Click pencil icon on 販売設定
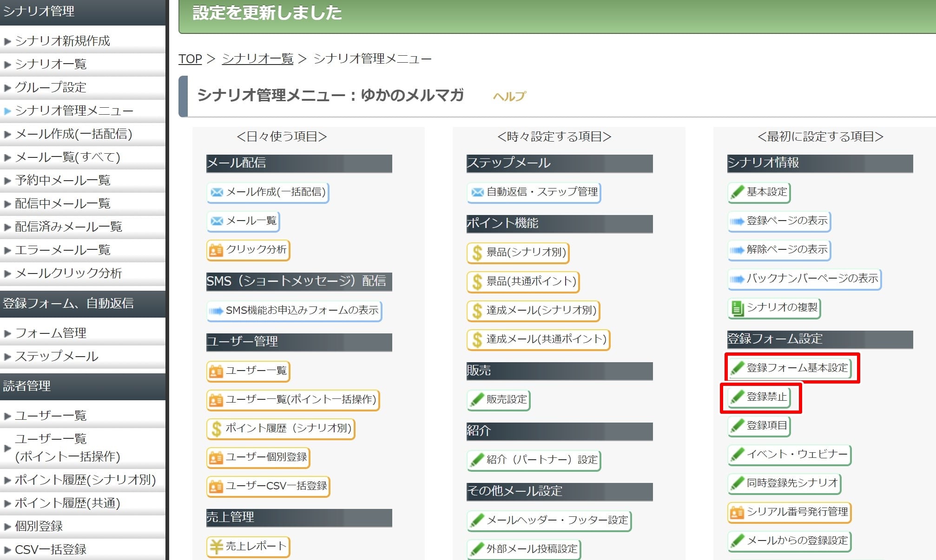The width and height of the screenshot is (936, 560). [x=477, y=399]
